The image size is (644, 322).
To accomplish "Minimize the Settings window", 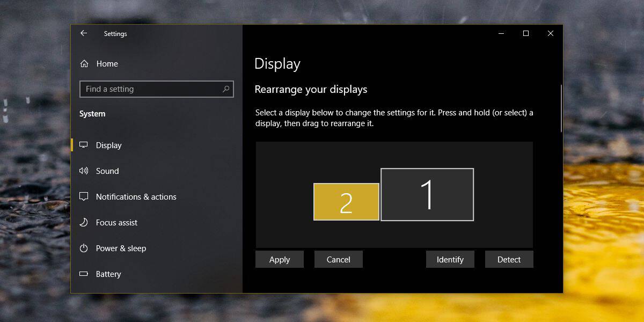I will point(501,33).
